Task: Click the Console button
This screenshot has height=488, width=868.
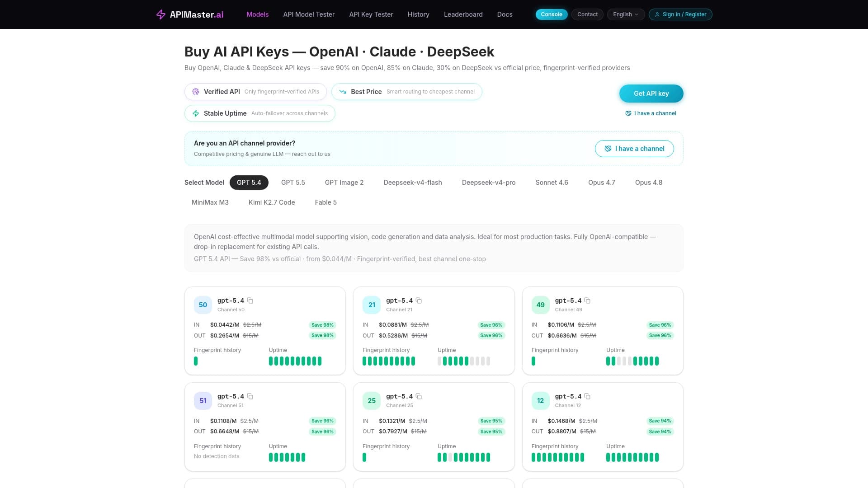Action: pos(552,14)
